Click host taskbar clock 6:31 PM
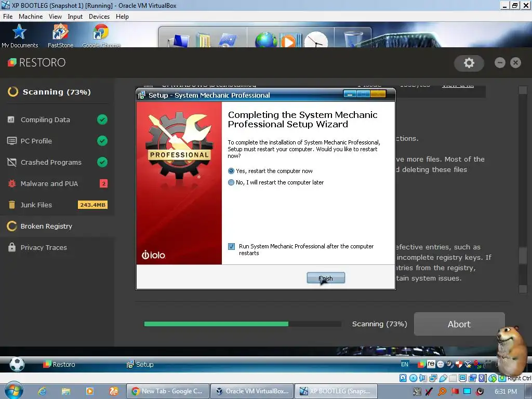The height and width of the screenshot is (399, 532). tap(506, 392)
